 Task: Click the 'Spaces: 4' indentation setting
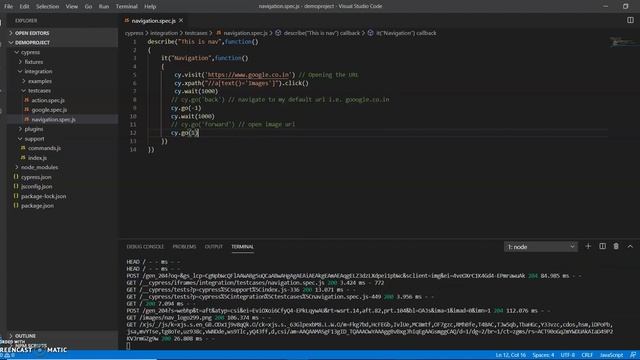543,355
